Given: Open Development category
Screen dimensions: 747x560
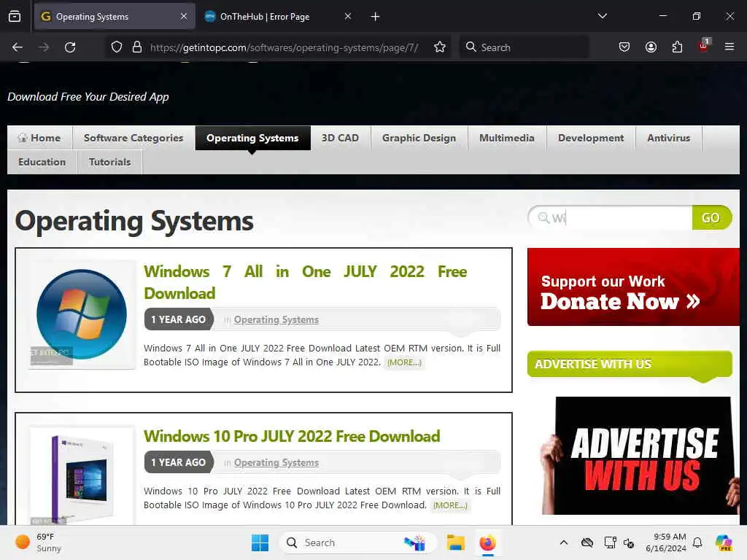Looking at the screenshot, I should click(x=591, y=138).
